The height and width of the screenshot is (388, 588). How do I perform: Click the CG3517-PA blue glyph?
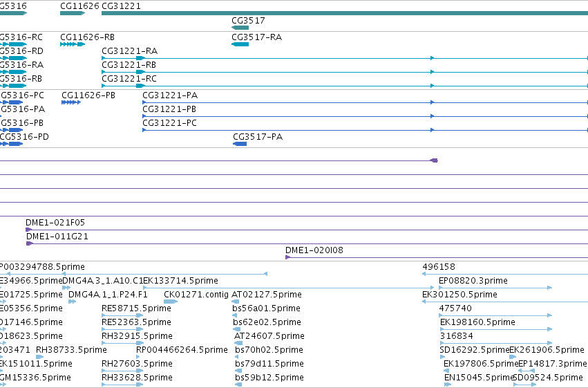(240, 144)
